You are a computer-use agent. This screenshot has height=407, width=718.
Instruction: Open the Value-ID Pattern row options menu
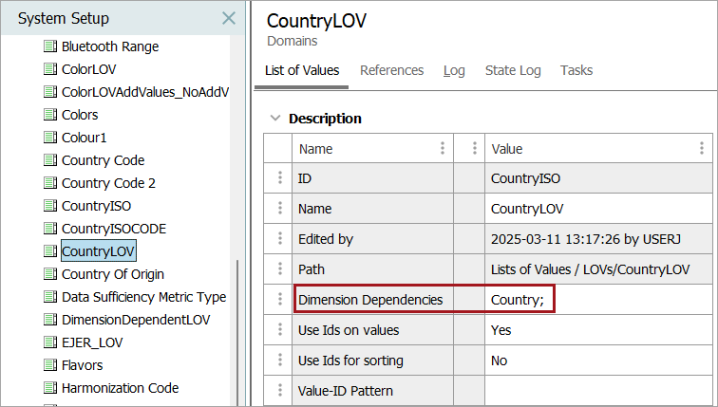click(280, 391)
